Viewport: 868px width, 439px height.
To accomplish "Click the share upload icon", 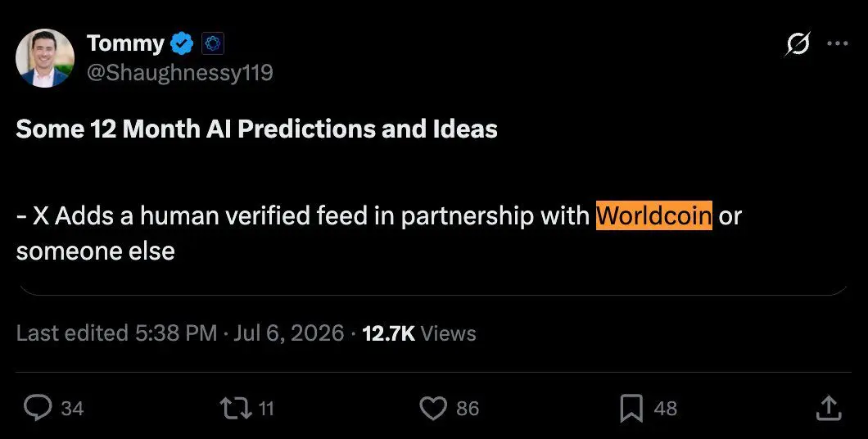I will (829, 408).
